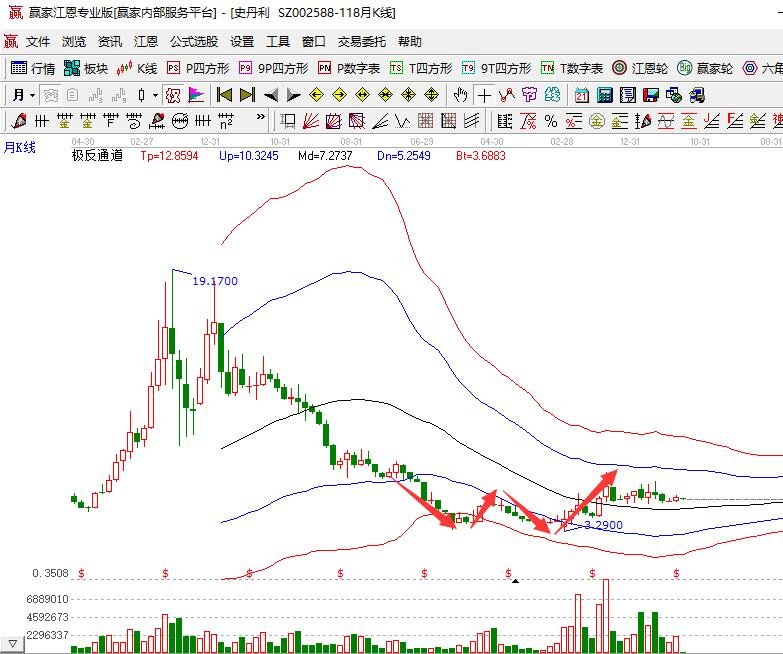Click the percent % tool icon
The height and width of the screenshot is (654, 783).
[x=551, y=121]
